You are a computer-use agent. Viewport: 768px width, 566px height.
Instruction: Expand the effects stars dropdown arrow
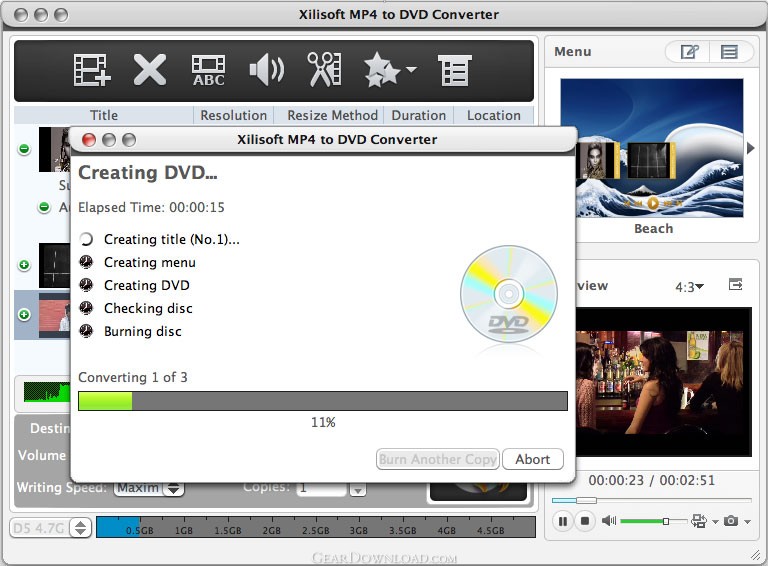pos(411,70)
